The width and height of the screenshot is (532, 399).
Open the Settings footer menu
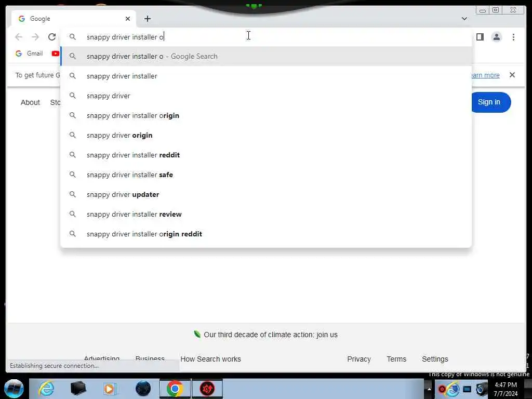(x=435, y=359)
